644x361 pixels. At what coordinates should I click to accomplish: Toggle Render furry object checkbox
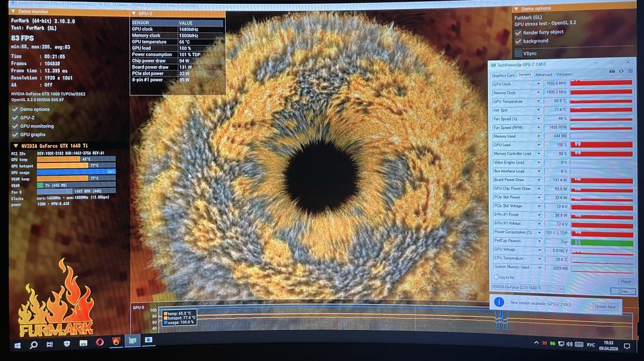point(518,32)
